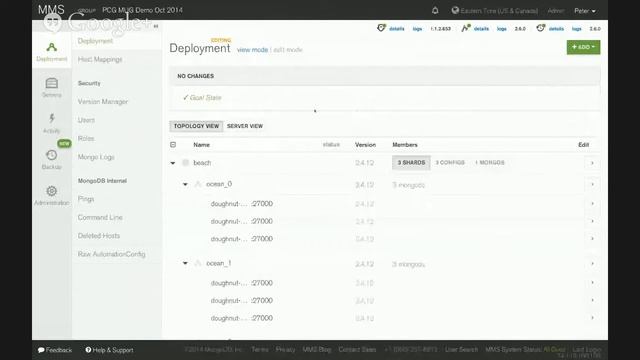The height and width of the screenshot is (360, 640).
Task: Click logs link beside version 1.1.2.653
Action: click(x=417, y=29)
